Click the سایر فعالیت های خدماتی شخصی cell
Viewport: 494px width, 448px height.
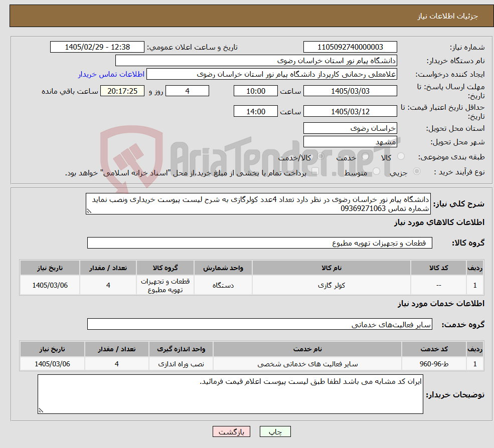tap(307, 364)
